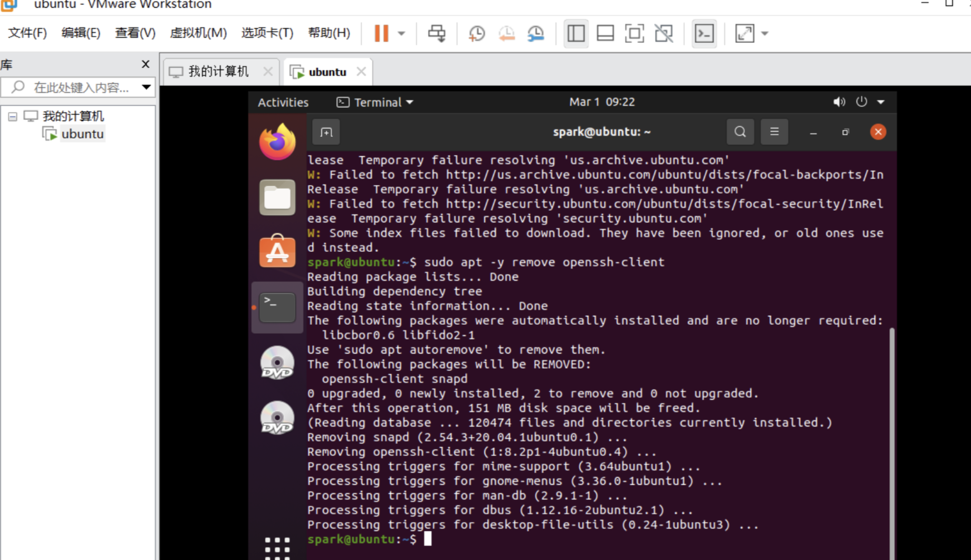
Task: Switch to the 我的计算机 tab
Action: pos(217,71)
